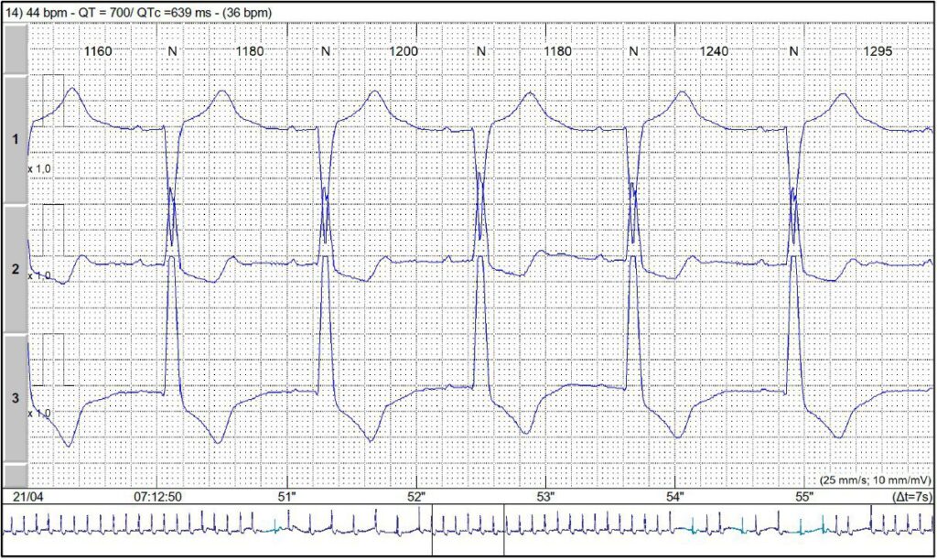Click the 07:12:50 timestamp

(157, 497)
